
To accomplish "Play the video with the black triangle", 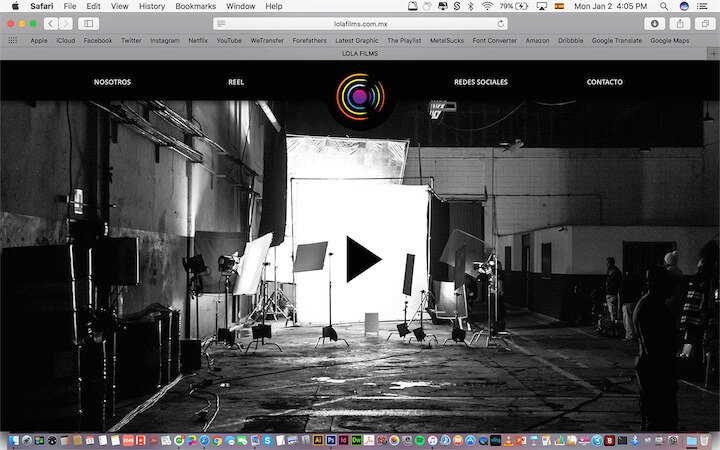I will (362, 259).
